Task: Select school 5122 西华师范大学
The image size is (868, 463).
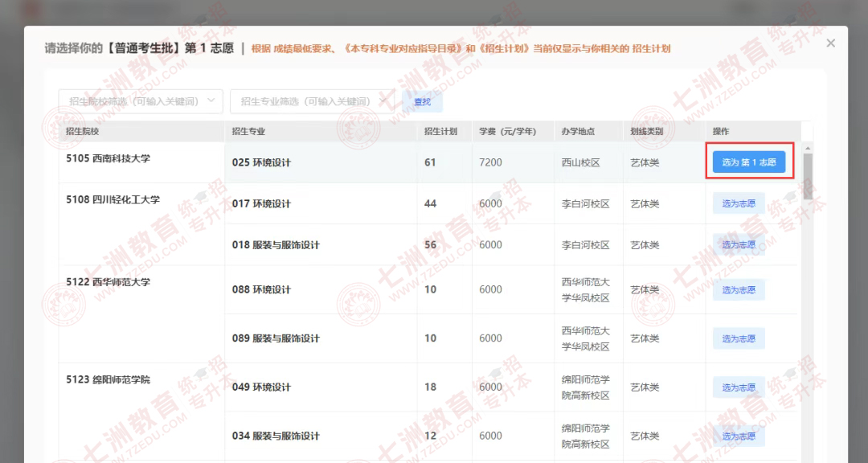Action: point(108,282)
